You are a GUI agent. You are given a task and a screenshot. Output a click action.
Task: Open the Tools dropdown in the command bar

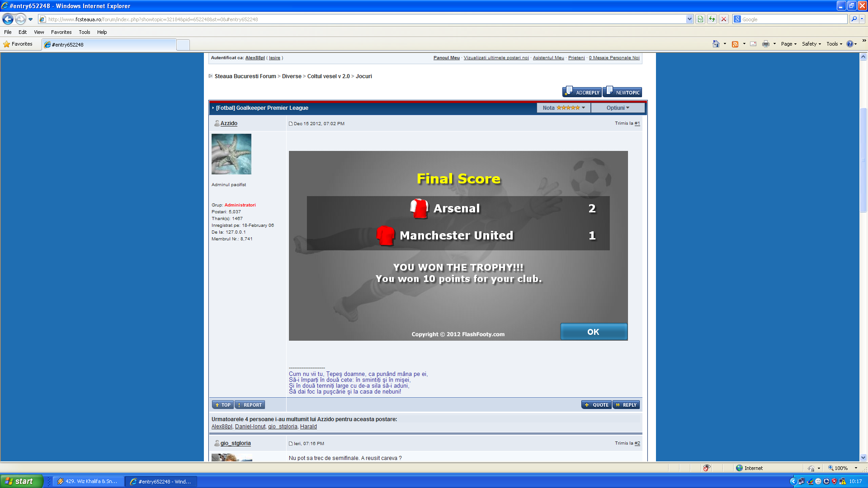835,44
